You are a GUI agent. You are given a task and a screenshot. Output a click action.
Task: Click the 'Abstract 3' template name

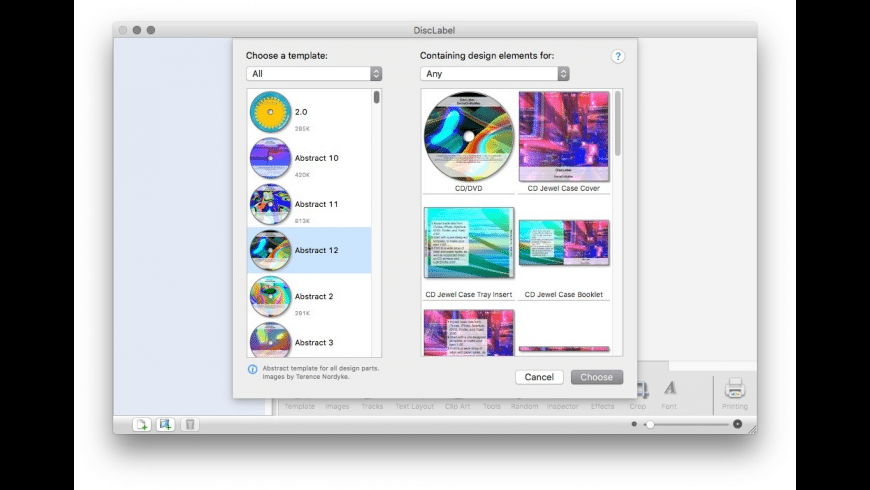tap(314, 342)
